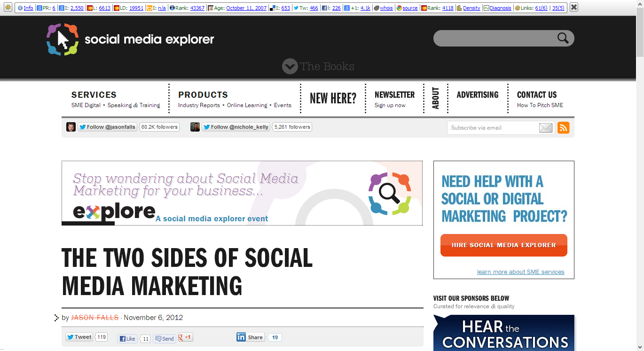The image size is (644, 351).
Task: Click the Twitter count 466 in toolbar
Action: (x=314, y=8)
